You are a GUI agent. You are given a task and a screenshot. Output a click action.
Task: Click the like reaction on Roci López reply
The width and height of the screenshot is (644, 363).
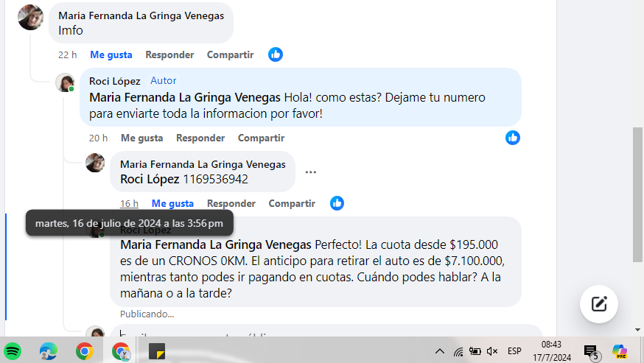coord(513,138)
